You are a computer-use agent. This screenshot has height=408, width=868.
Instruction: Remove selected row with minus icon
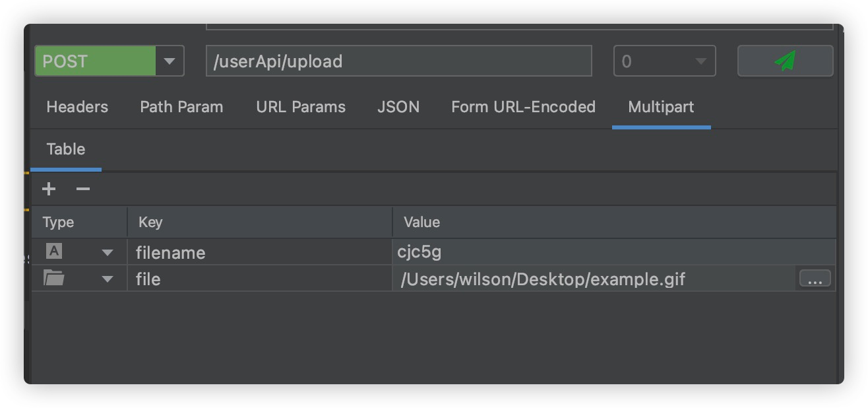[x=82, y=189]
